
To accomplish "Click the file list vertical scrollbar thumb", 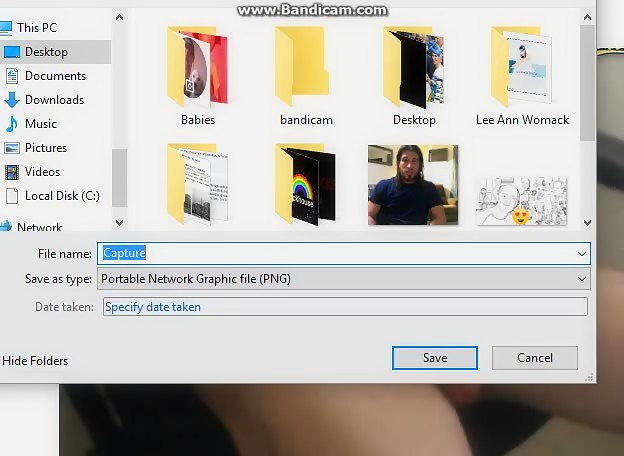I will point(587,83).
